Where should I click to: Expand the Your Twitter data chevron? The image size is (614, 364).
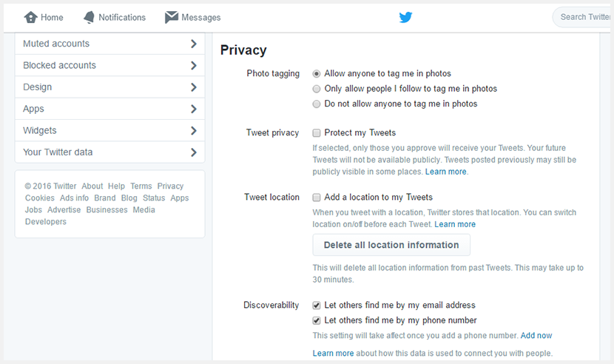(193, 152)
